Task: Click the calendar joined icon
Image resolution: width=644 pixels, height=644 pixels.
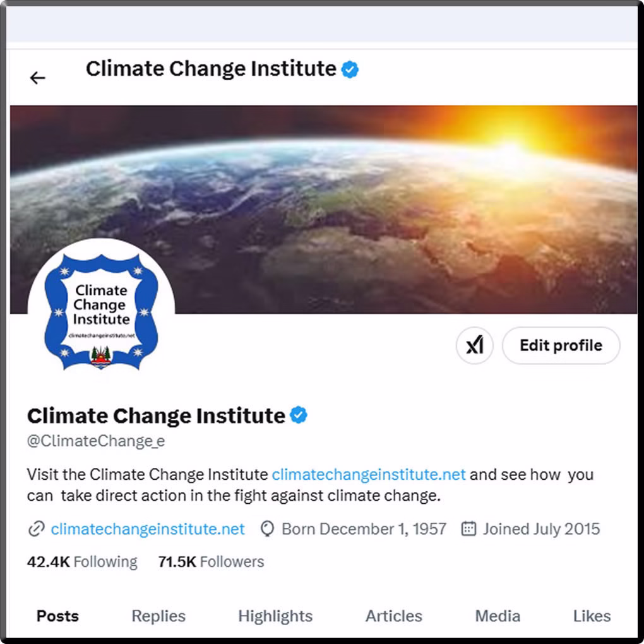Action: coord(468,529)
